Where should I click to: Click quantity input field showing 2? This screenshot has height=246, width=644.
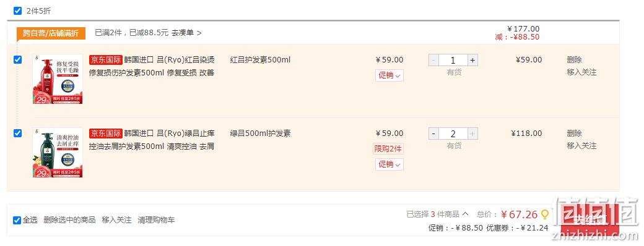[453, 134]
